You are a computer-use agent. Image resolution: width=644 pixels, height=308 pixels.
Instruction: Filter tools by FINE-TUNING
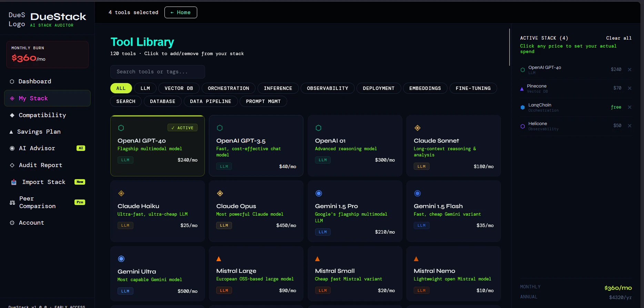(473, 88)
